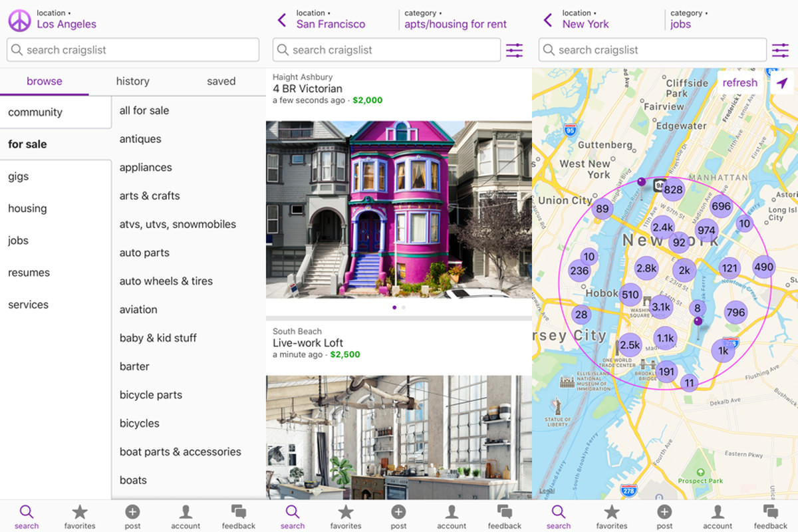Open filter sliders in San Francisco screen
The height and width of the screenshot is (532, 798).
click(x=515, y=50)
